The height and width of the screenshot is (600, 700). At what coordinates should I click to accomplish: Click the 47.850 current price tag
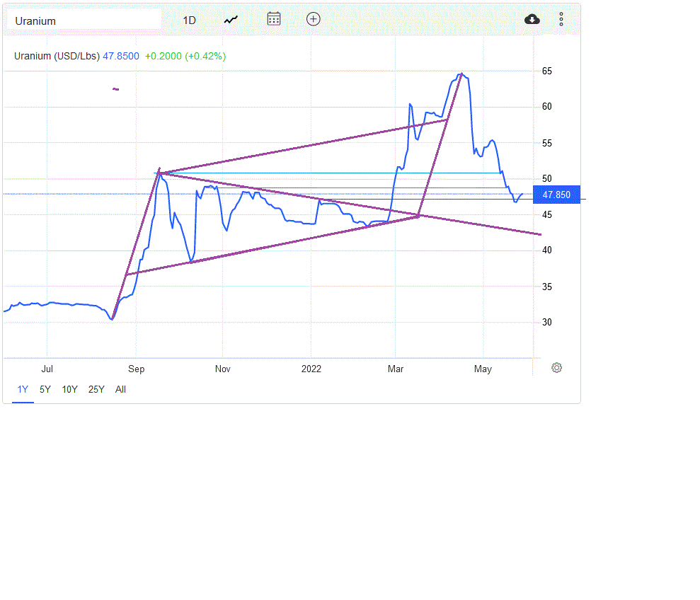point(556,195)
